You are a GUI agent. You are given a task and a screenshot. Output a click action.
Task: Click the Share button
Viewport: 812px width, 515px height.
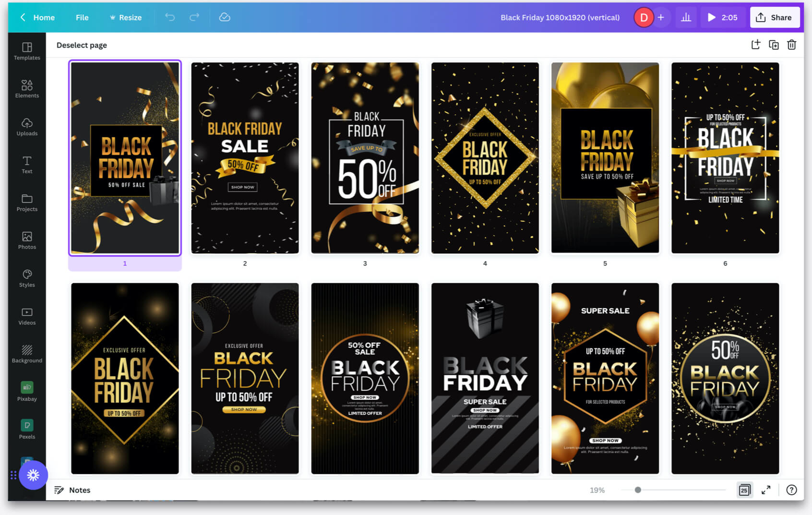(x=775, y=17)
